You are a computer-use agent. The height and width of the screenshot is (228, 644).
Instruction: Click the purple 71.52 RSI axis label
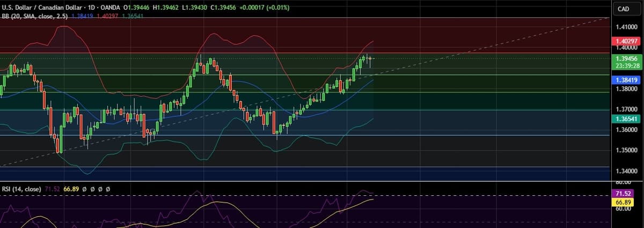623,193
